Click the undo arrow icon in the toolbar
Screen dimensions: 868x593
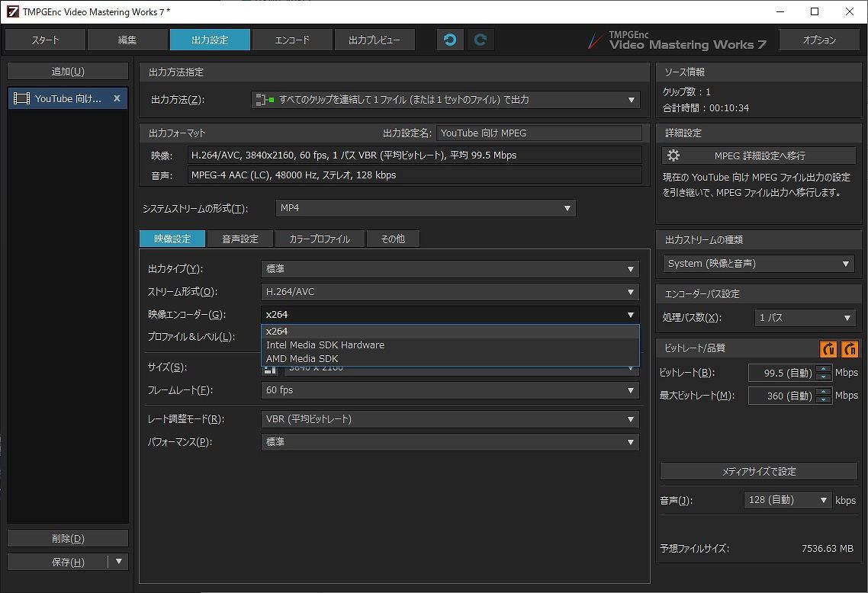click(450, 40)
